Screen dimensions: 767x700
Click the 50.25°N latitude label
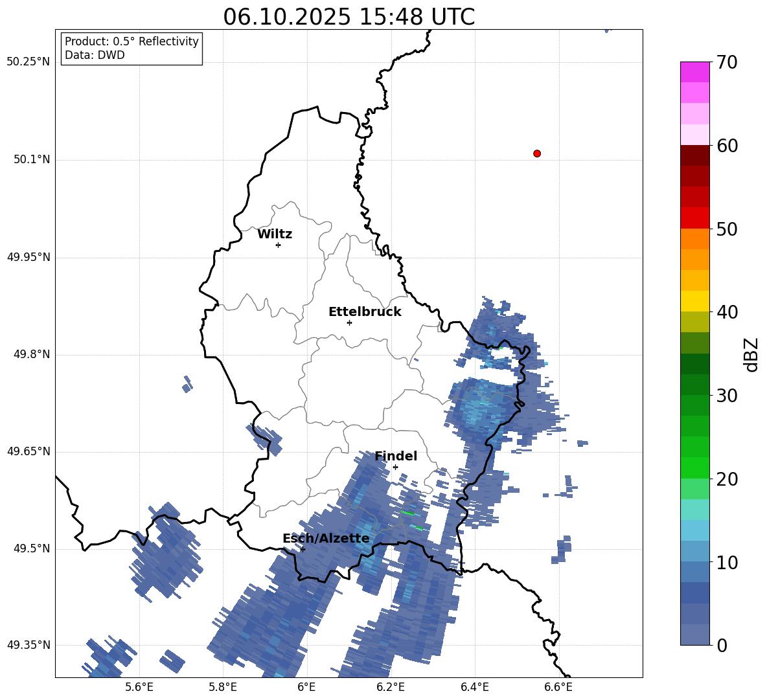pyautogui.click(x=29, y=62)
